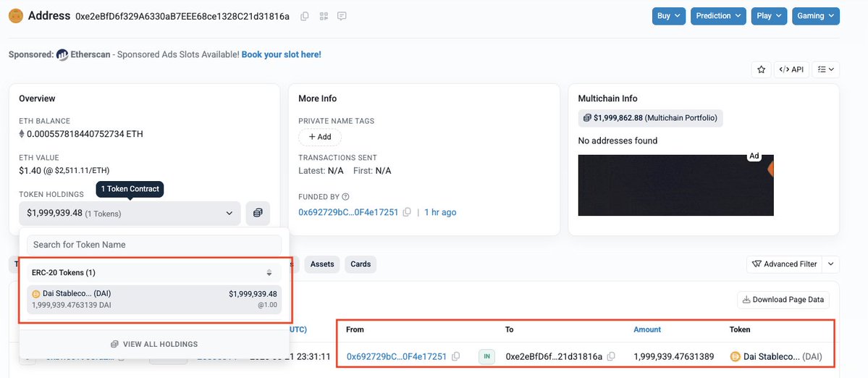The height and width of the screenshot is (378, 868).
Task: Select the ETH balance value text
Action: 85,133
